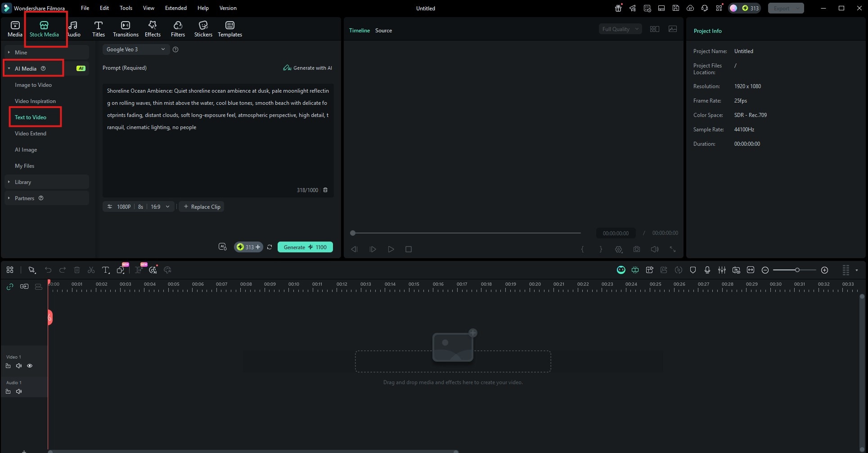
Task: Open the Stickers tab
Action: pyautogui.click(x=203, y=29)
